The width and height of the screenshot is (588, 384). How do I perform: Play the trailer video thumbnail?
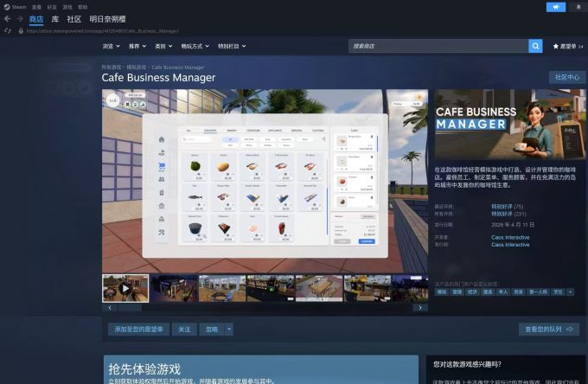pos(125,288)
